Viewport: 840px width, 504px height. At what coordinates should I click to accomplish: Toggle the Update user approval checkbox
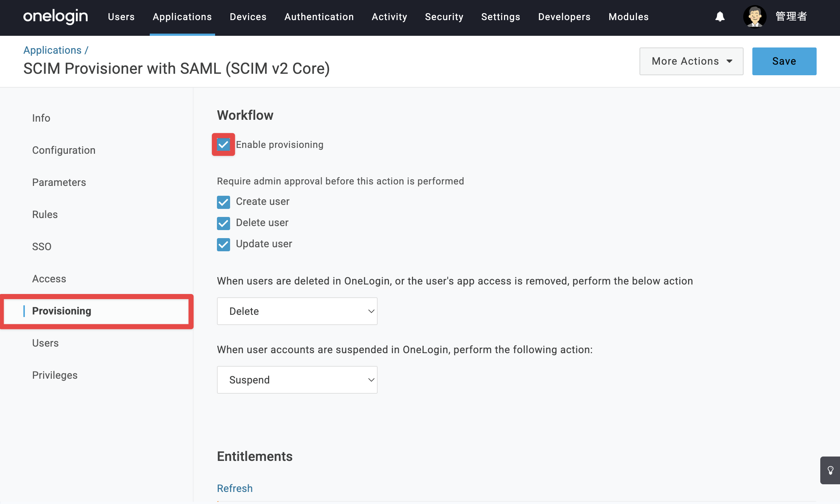[x=224, y=244]
